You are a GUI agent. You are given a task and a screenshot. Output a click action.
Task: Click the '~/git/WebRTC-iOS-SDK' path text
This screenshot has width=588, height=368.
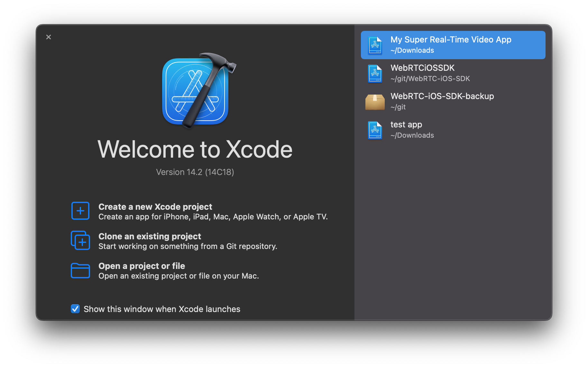430,78
